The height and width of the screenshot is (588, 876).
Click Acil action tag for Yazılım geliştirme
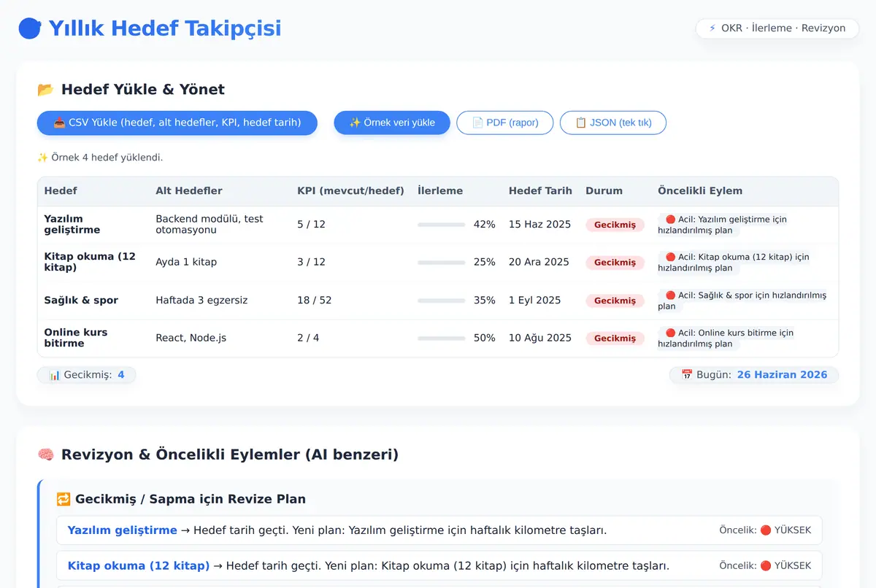(723, 225)
